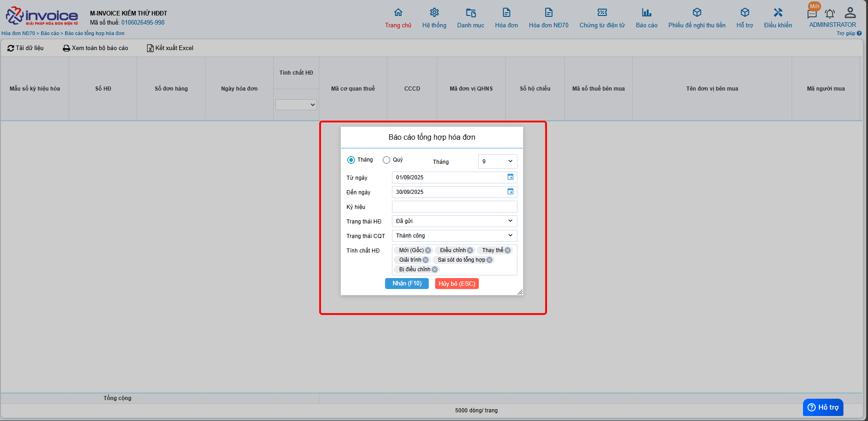Click the Nhận (F10) button

tap(407, 284)
